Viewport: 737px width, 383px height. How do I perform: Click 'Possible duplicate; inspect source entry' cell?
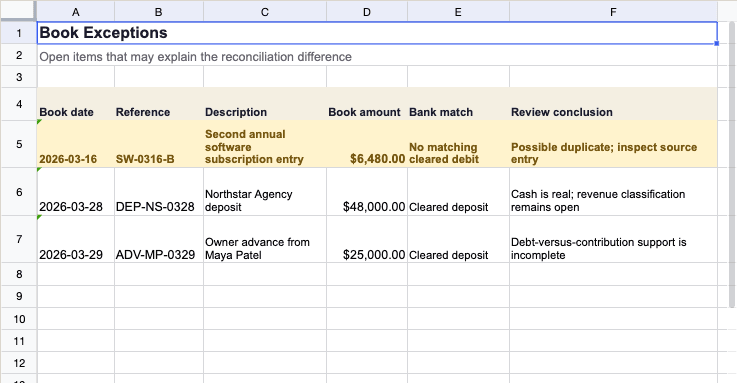(x=613, y=144)
